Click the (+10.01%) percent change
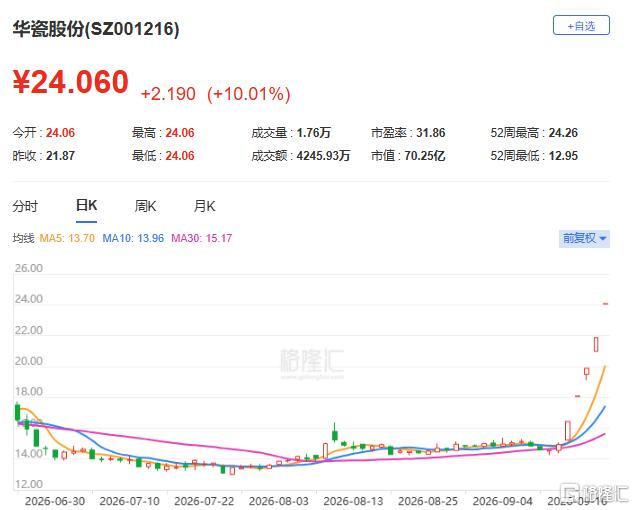The width and height of the screenshot is (635, 510). (x=249, y=94)
